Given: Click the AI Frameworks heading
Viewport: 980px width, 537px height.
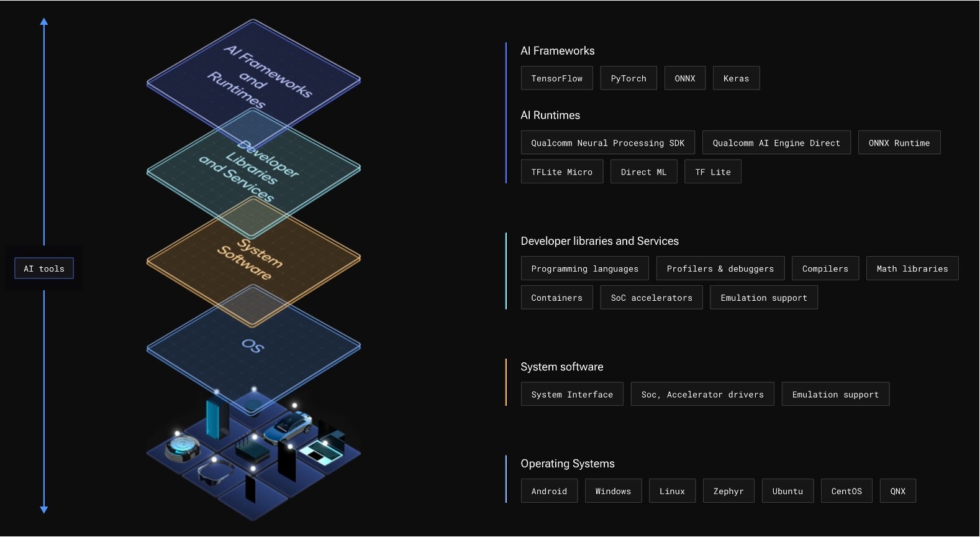Looking at the screenshot, I should pyautogui.click(x=557, y=51).
